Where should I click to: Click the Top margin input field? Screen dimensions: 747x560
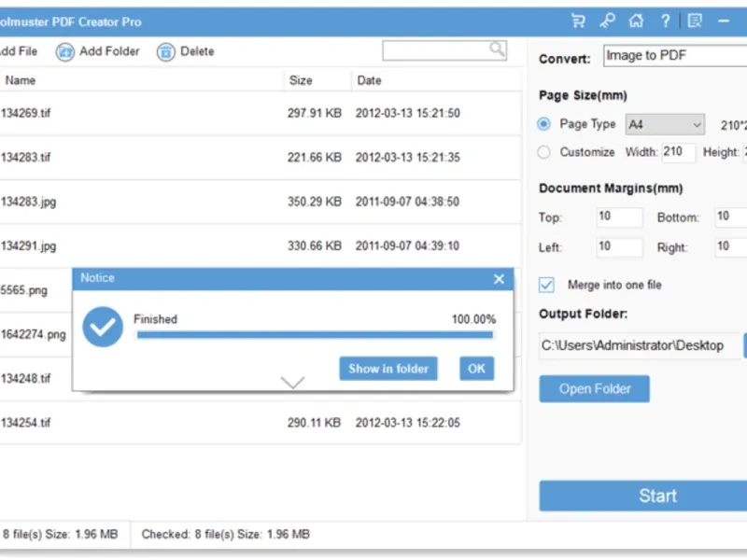[x=619, y=217]
